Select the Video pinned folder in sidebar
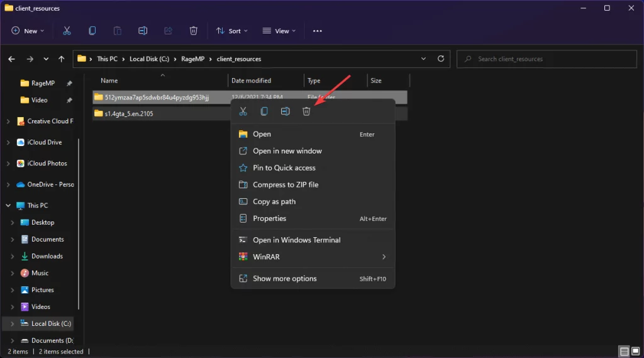 (x=40, y=100)
